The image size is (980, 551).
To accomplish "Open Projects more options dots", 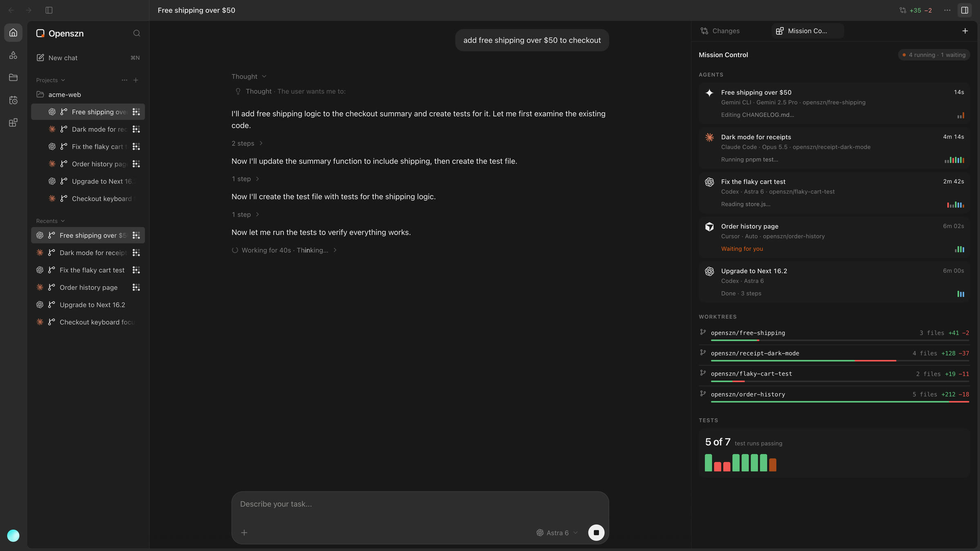I will pyautogui.click(x=125, y=80).
